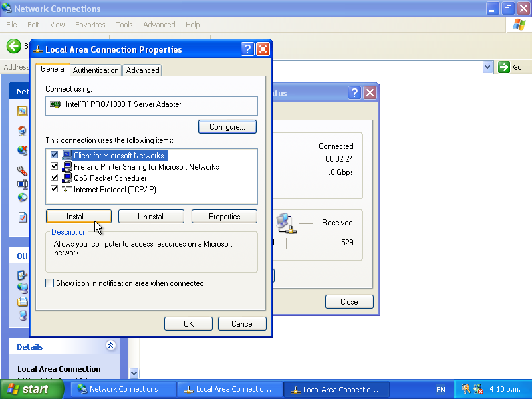Select the General tab
Screen dimensions: 532x399
pos(53,69)
